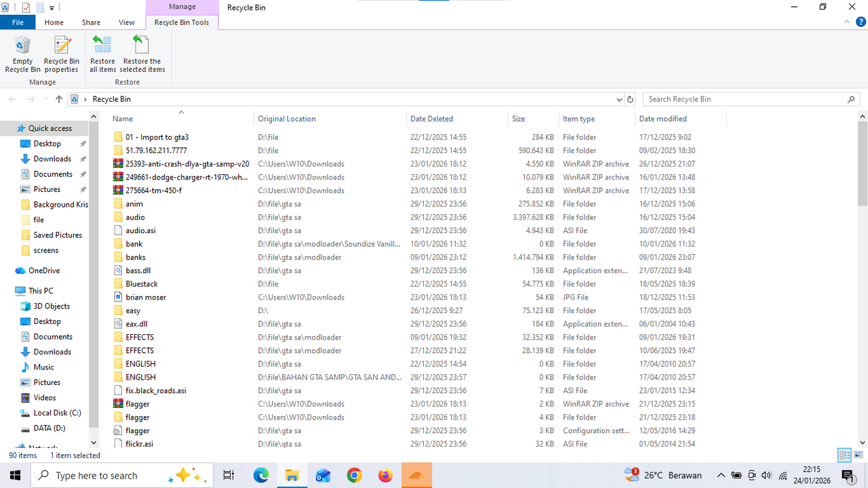The image size is (868, 488).
Task: Click Restore all items
Action: point(102,54)
